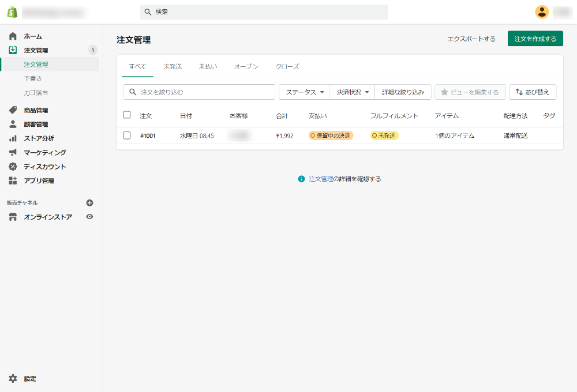Click the 設定 gear icon

(13, 378)
